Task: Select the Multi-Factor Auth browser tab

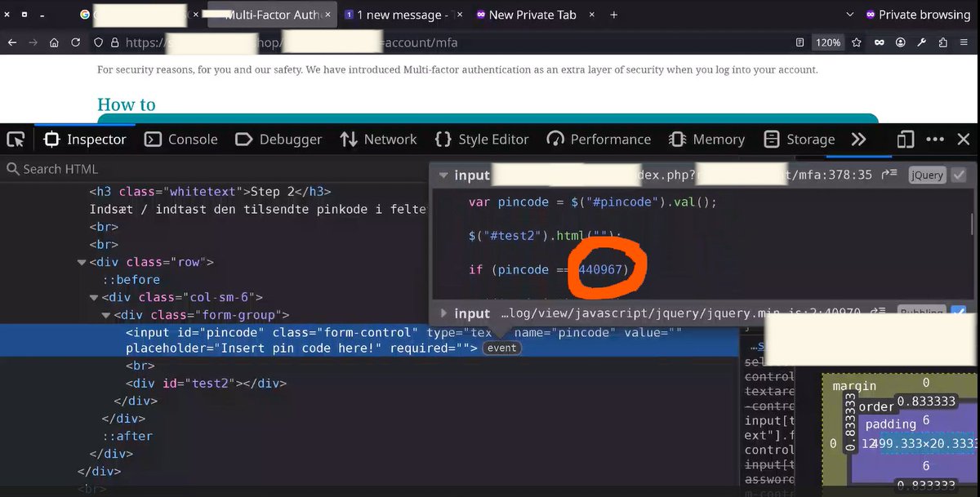Action: click(271, 15)
